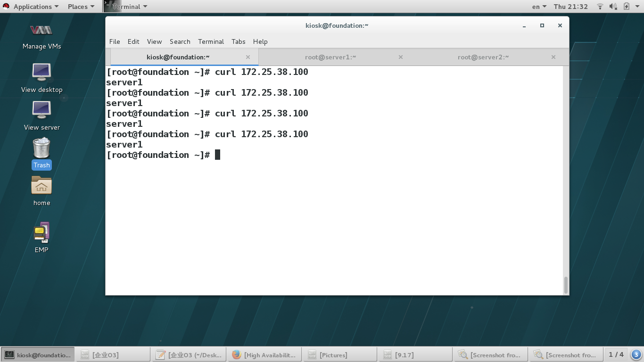Launch the EMP desktop icon
644x362 pixels.
[x=41, y=237]
